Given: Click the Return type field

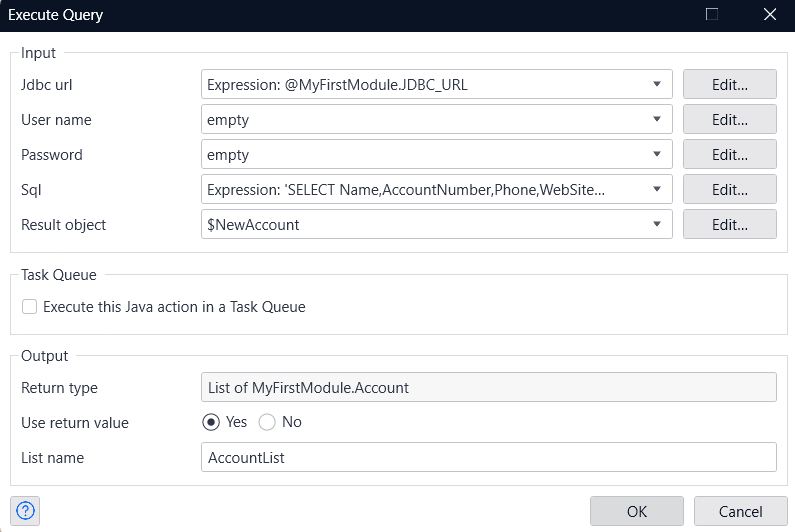Looking at the screenshot, I should pos(488,387).
